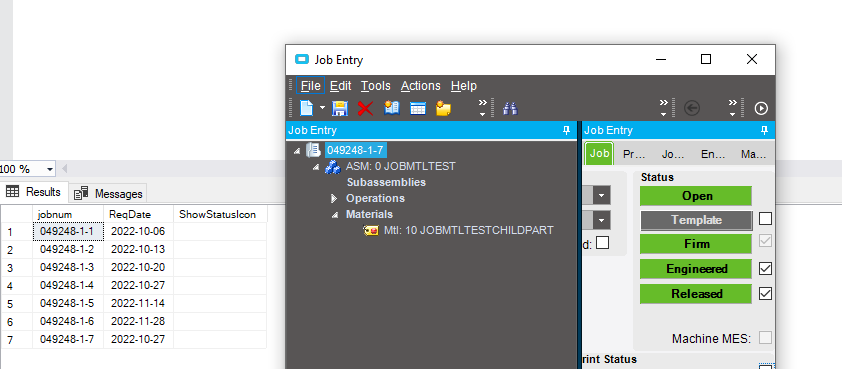Uncheck the Engineered checkbox
Viewport: 842px width, 369px height.
click(765, 269)
